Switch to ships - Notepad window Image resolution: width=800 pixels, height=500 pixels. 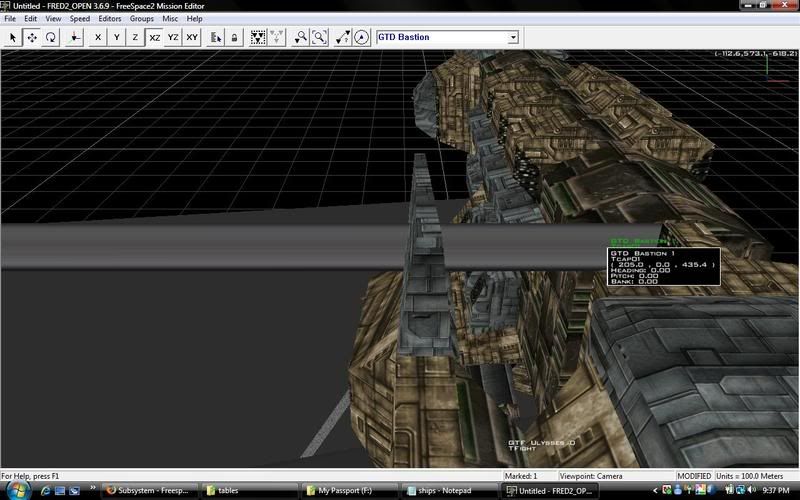[x=449, y=491]
